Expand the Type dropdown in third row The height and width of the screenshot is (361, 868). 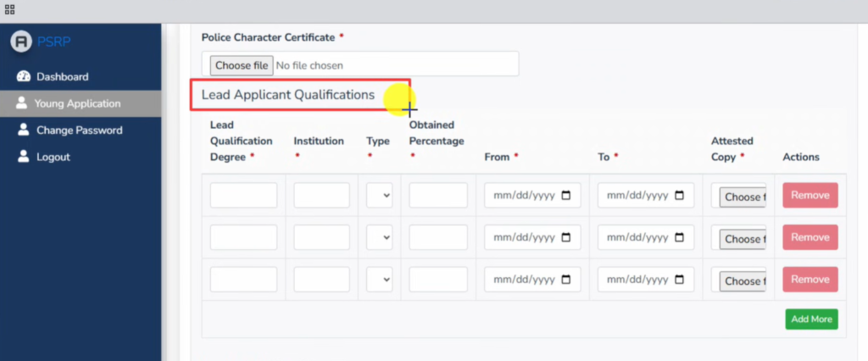379,280
